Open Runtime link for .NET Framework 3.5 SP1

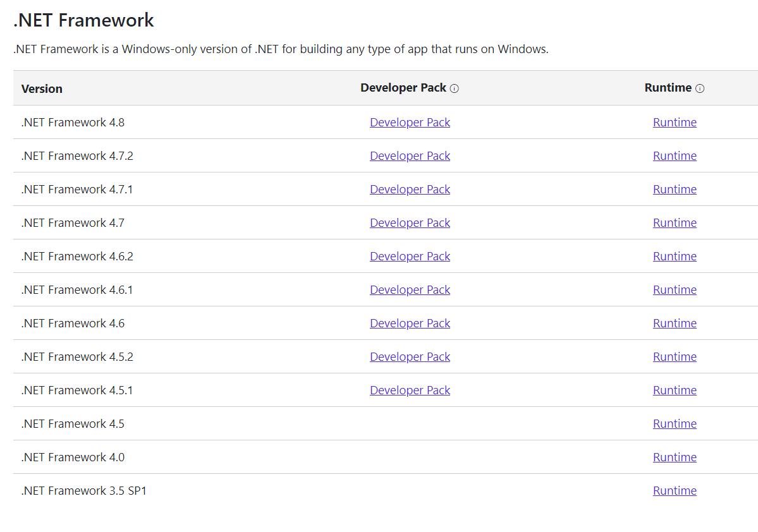click(675, 491)
